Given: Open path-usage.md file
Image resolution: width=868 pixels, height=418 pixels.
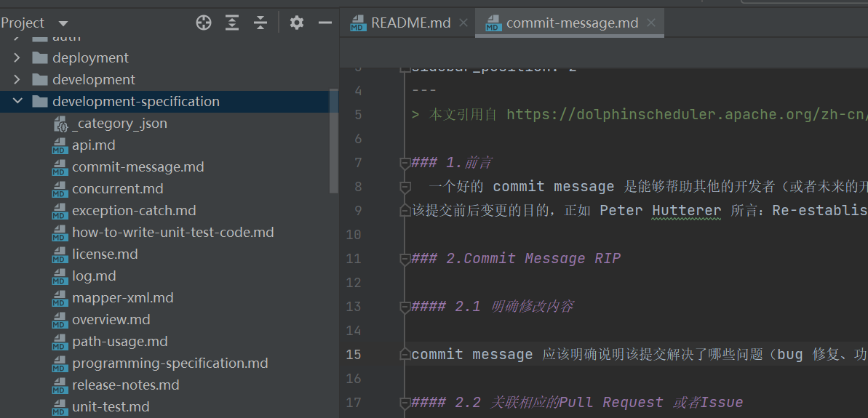Looking at the screenshot, I should coord(119,342).
